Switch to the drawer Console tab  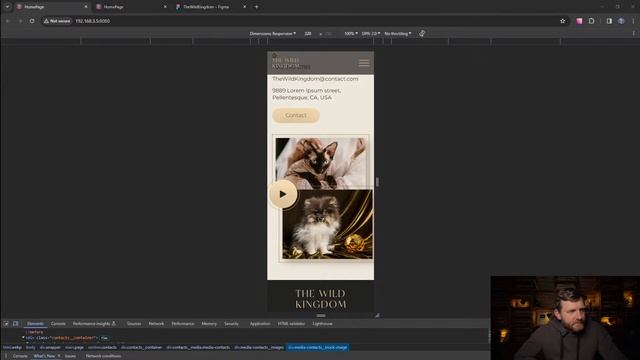click(x=20, y=356)
